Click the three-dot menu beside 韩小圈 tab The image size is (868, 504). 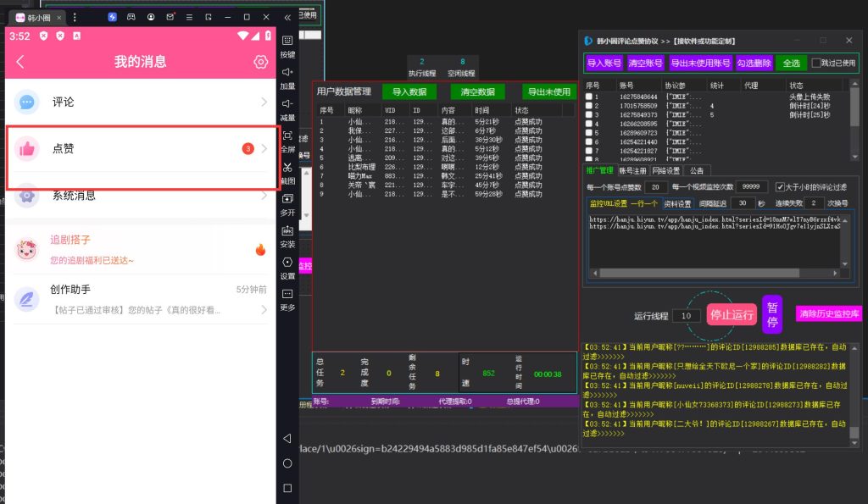75,17
